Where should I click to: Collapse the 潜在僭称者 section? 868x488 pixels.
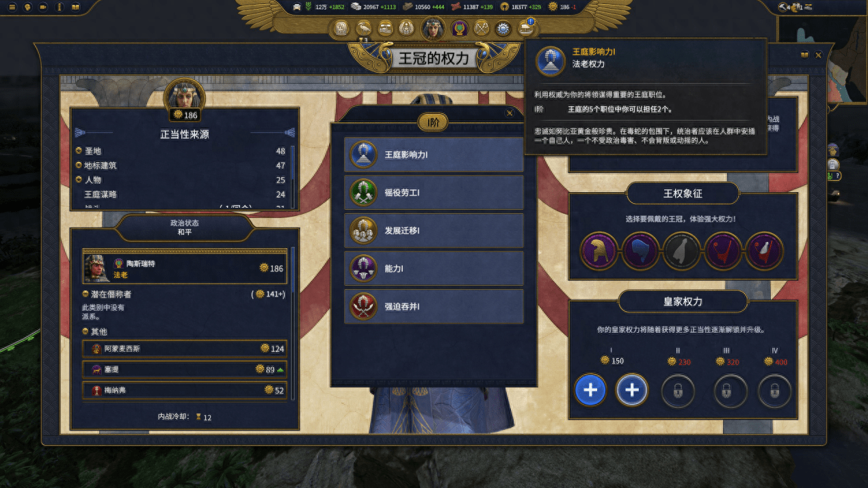[x=86, y=294]
